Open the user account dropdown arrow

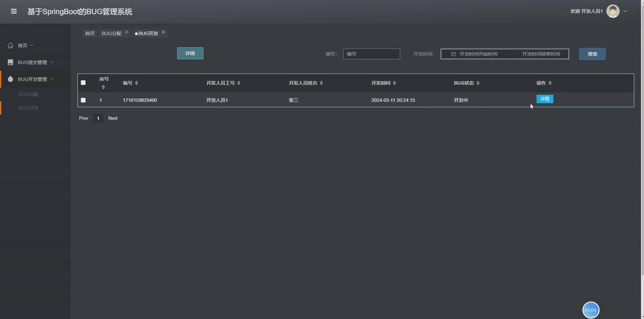pyautogui.click(x=625, y=11)
